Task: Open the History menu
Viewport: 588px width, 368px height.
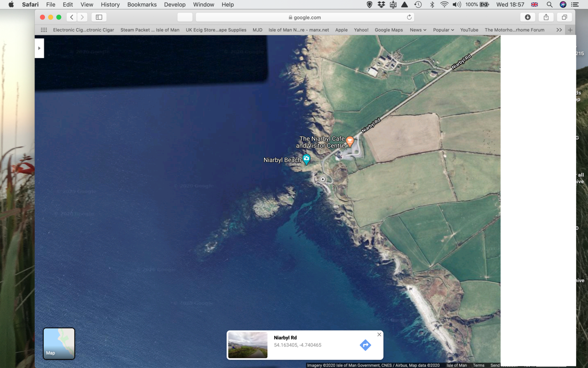Action: [110, 5]
